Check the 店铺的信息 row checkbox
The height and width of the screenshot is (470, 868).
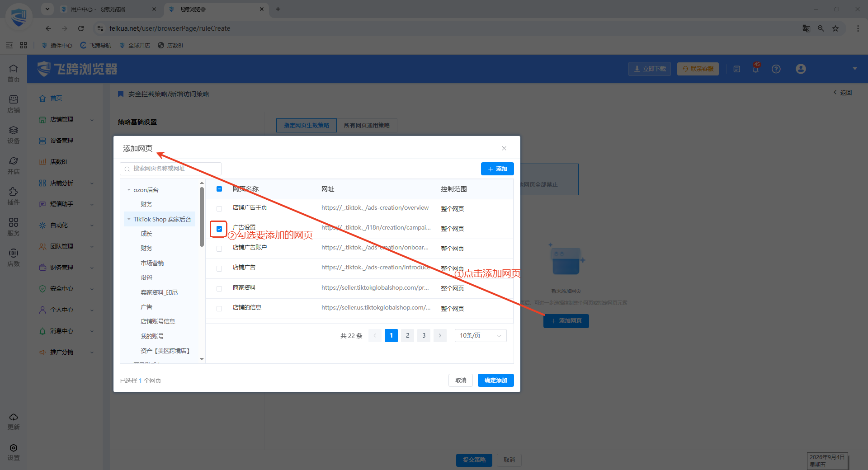(219, 308)
